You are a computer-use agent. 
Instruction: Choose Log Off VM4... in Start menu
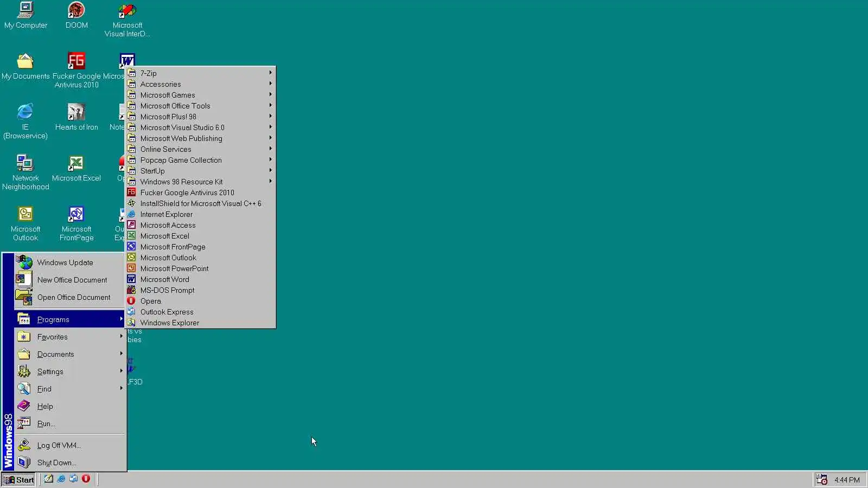coord(70,445)
